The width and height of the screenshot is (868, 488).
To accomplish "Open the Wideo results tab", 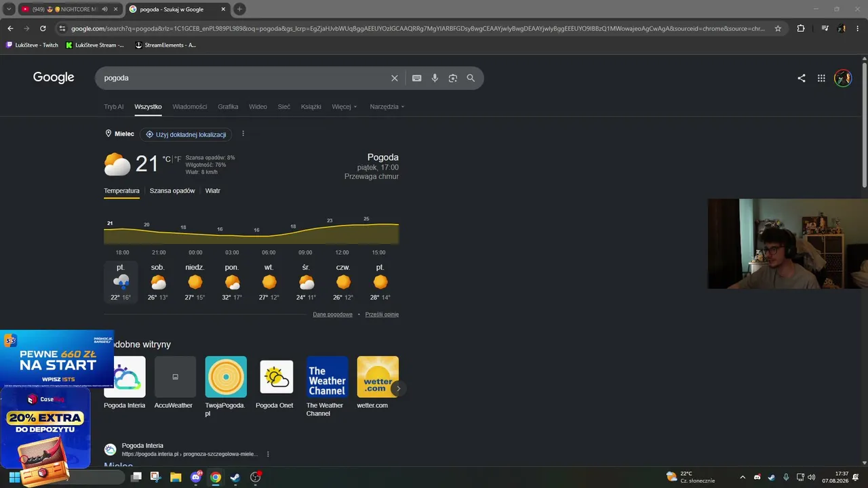I will click(x=258, y=106).
